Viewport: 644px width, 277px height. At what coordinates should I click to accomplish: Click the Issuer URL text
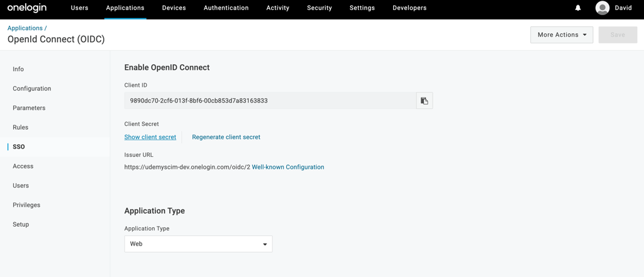(187, 167)
